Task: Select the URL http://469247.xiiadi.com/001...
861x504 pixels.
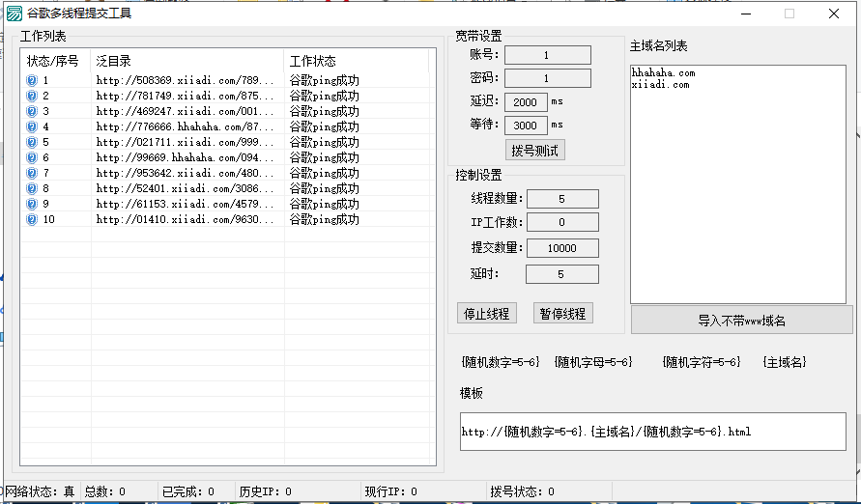Action: click(185, 111)
